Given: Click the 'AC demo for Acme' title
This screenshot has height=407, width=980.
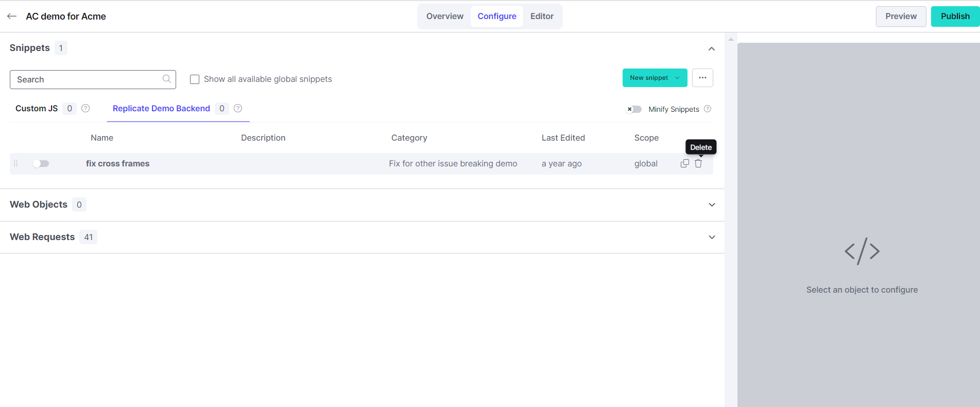Looking at the screenshot, I should click(x=66, y=16).
